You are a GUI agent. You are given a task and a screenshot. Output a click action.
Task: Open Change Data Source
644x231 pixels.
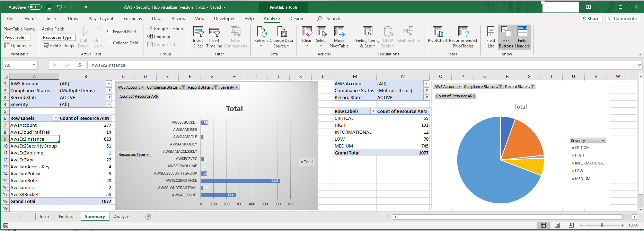coord(281,37)
